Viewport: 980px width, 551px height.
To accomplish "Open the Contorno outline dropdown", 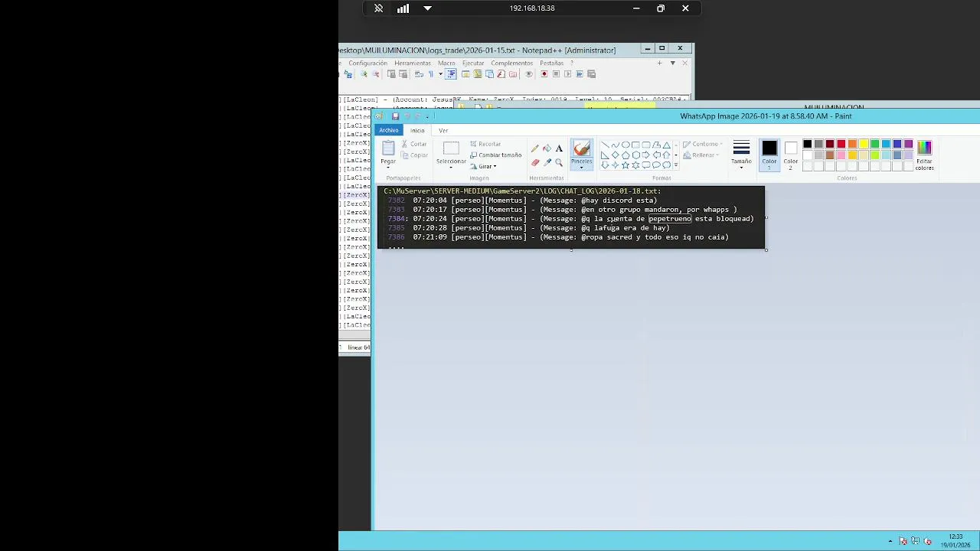I will 701,144.
